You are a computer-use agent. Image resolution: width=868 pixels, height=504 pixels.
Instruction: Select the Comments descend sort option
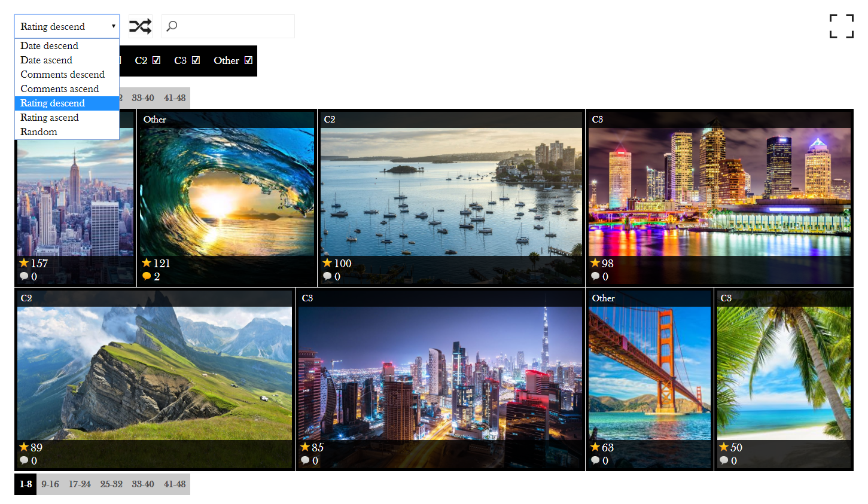pos(67,74)
